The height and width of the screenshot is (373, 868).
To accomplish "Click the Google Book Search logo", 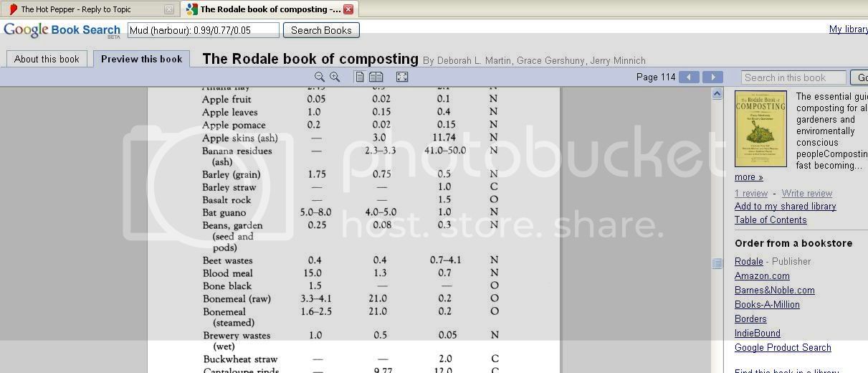I will (x=62, y=30).
